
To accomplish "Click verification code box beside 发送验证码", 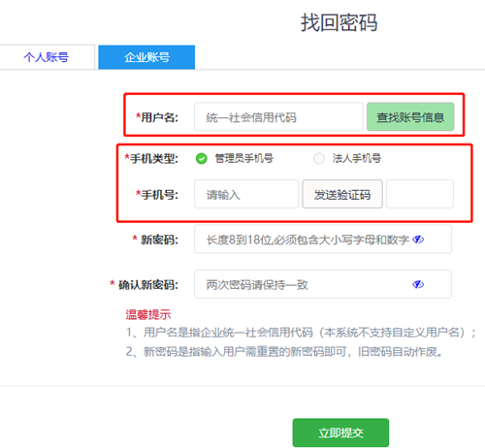I will [420, 194].
